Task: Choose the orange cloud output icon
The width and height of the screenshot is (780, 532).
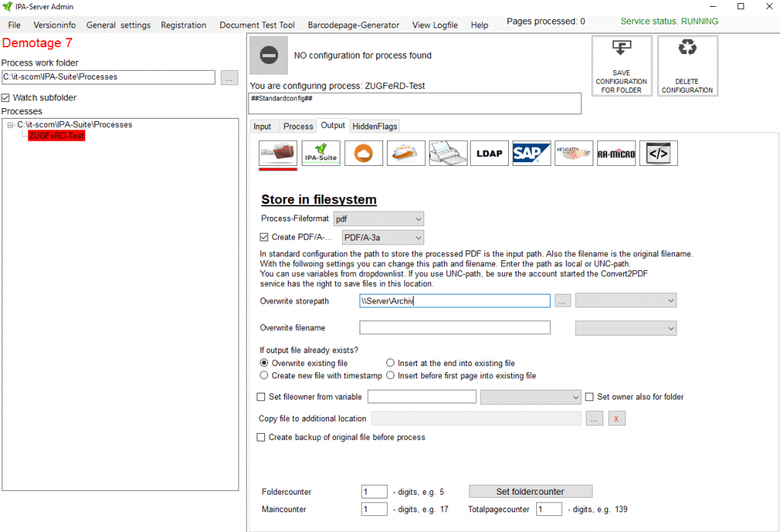Action: tap(363, 153)
